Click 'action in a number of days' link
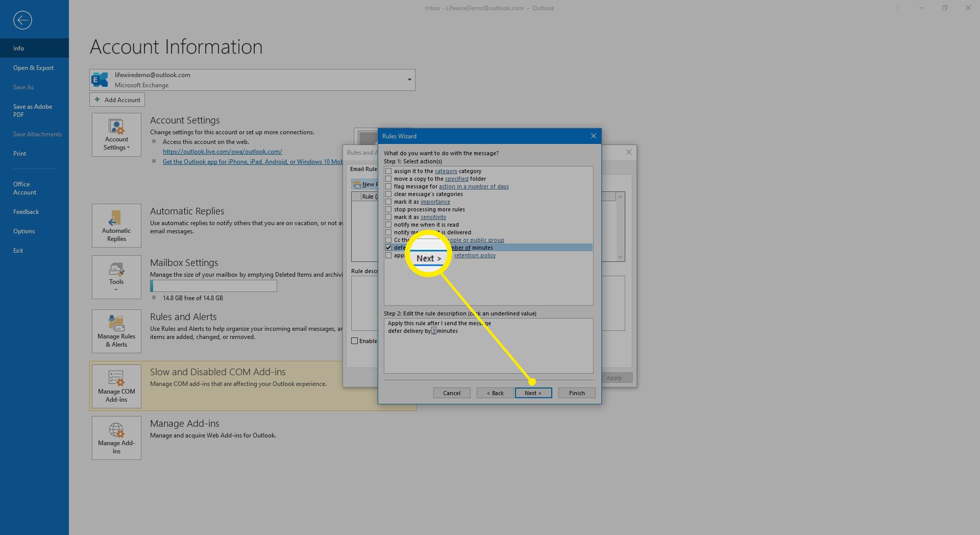The height and width of the screenshot is (535, 980). click(x=474, y=186)
